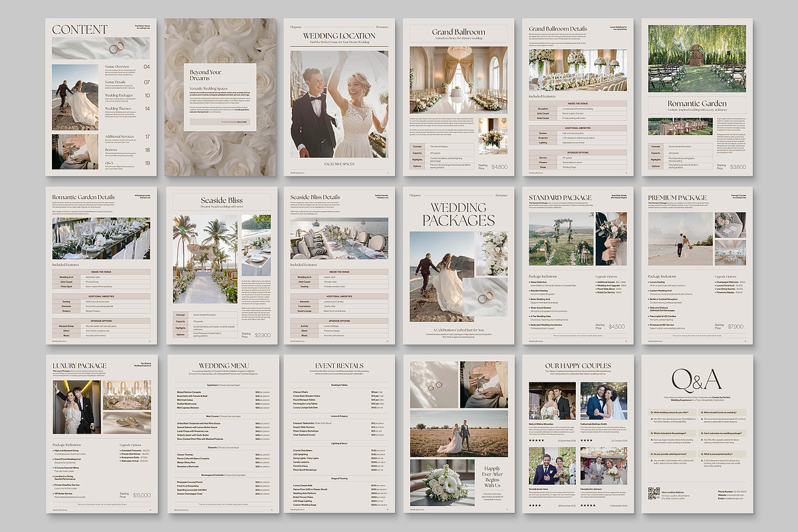Image resolution: width=798 pixels, height=532 pixels.
Task: Open the Event Rentals page
Action: (338, 434)
